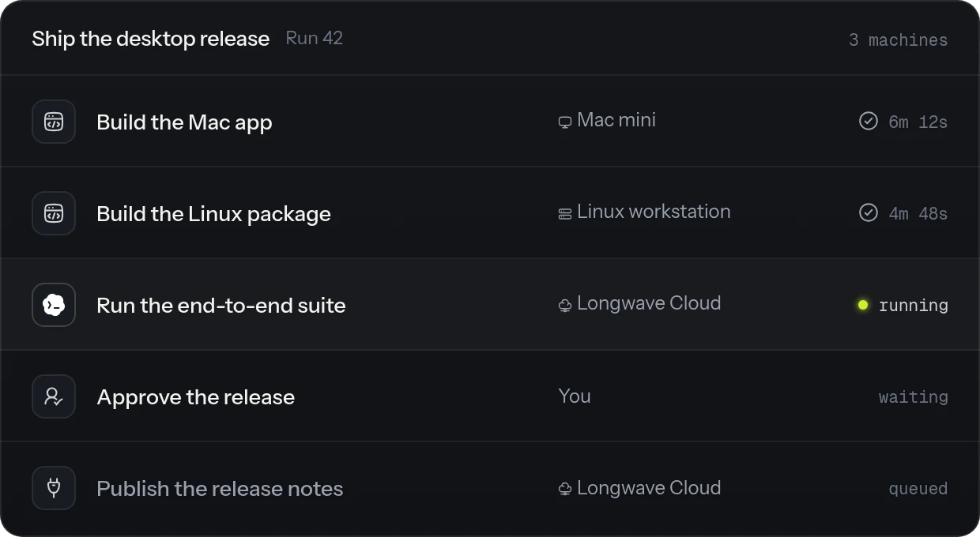Click the queued status text
Screen dimensions: 980x537
pyautogui.click(x=918, y=489)
